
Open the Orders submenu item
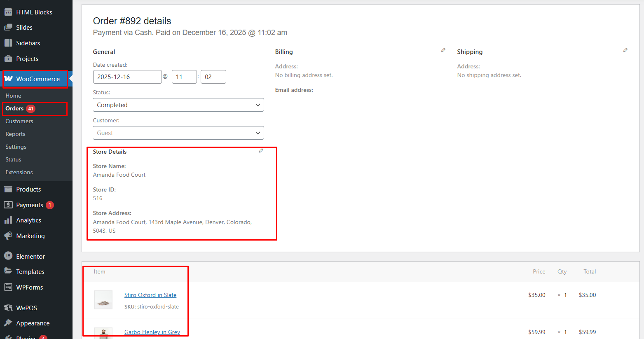(14, 108)
